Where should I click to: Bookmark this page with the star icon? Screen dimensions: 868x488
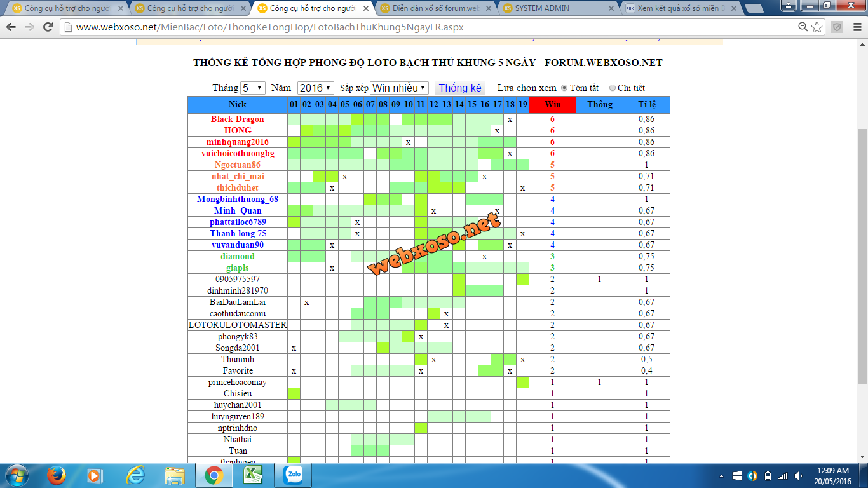817,27
